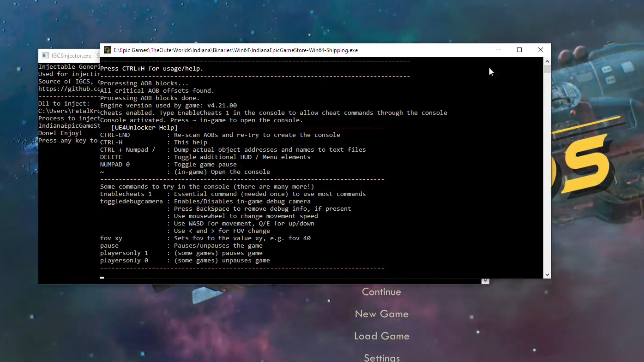Focus the IGCSInjector.exe window title bar
Viewport: 644px width, 362px height.
pos(72,56)
